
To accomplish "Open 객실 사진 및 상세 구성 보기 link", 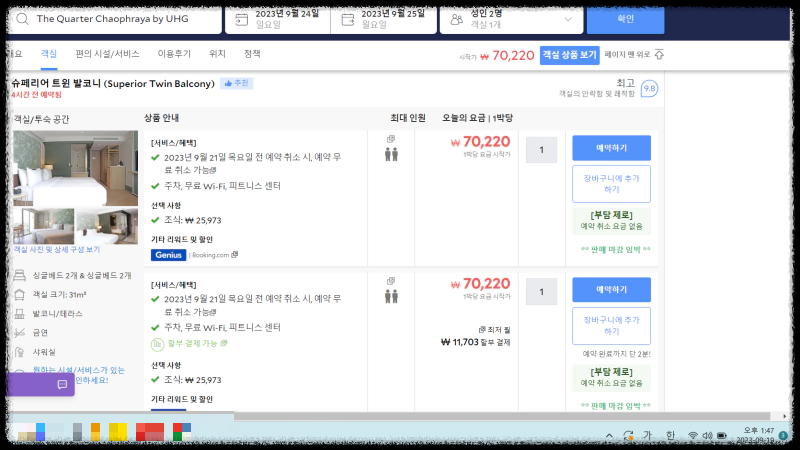I will coord(57,249).
